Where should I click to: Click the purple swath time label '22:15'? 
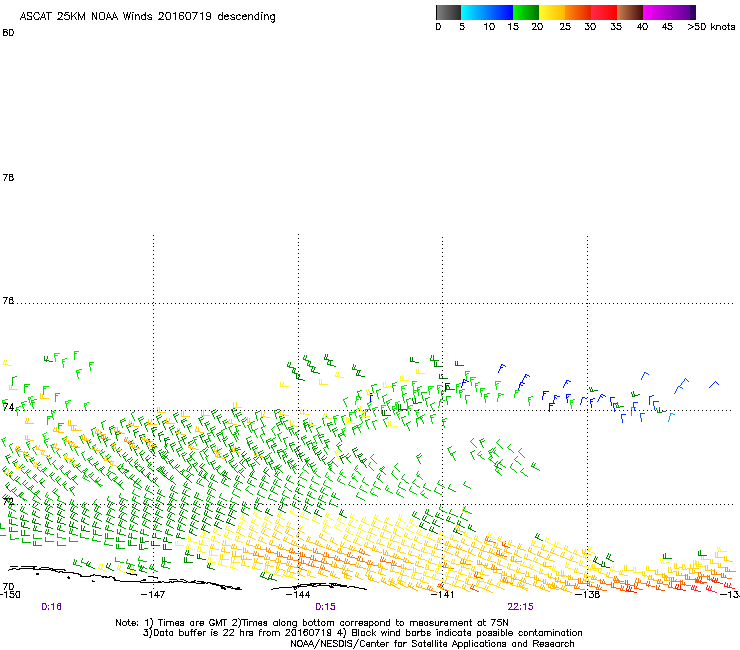521,607
